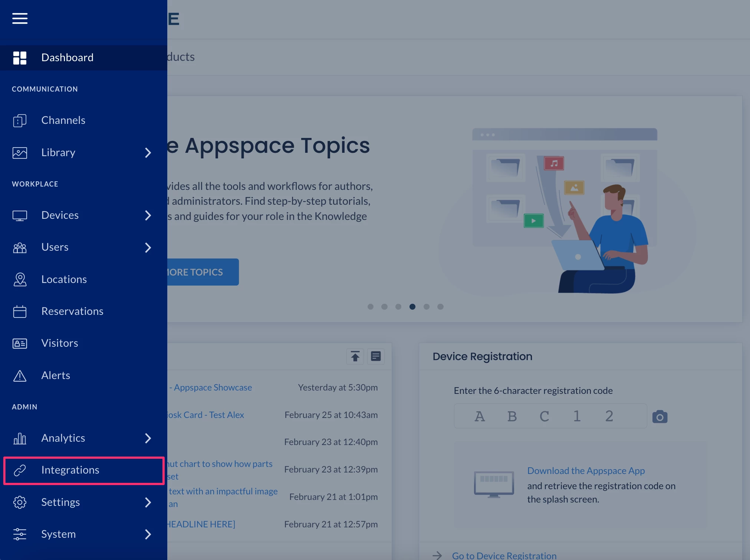Screen dimensions: 750x560
Task: Open the Channels sidebar icon
Action: tap(20, 121)
